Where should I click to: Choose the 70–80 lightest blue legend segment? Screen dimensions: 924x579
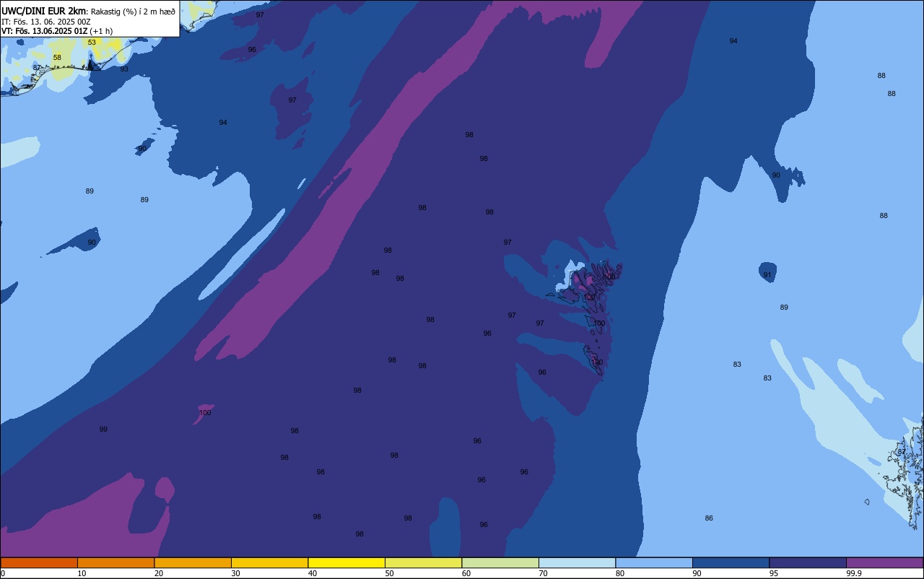[577, 562]
